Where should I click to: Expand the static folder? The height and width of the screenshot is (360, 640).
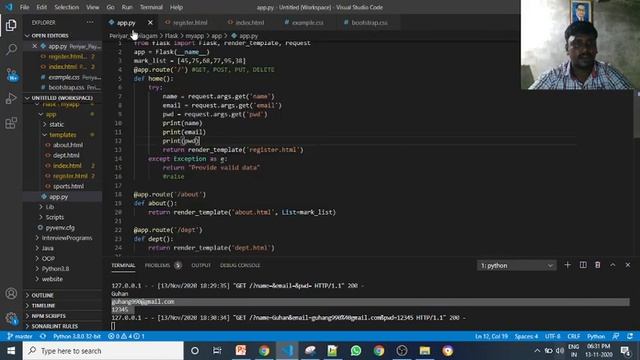pos(56,124)
